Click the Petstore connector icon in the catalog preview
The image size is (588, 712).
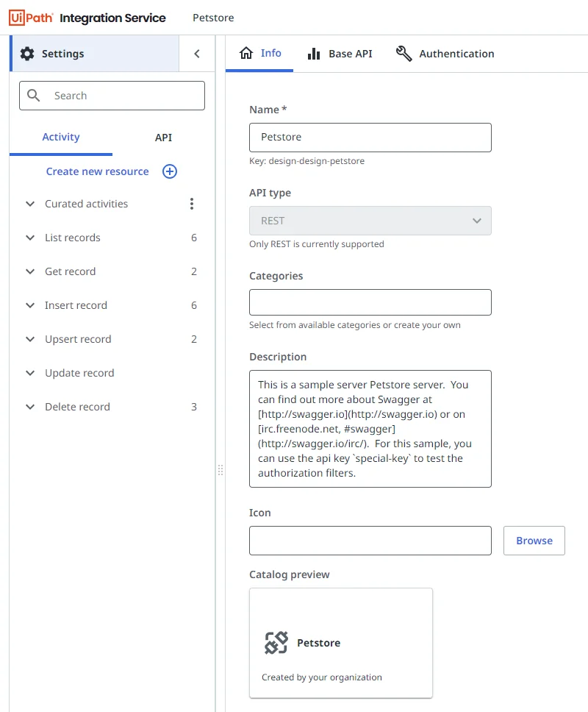(x=276, y=643)
